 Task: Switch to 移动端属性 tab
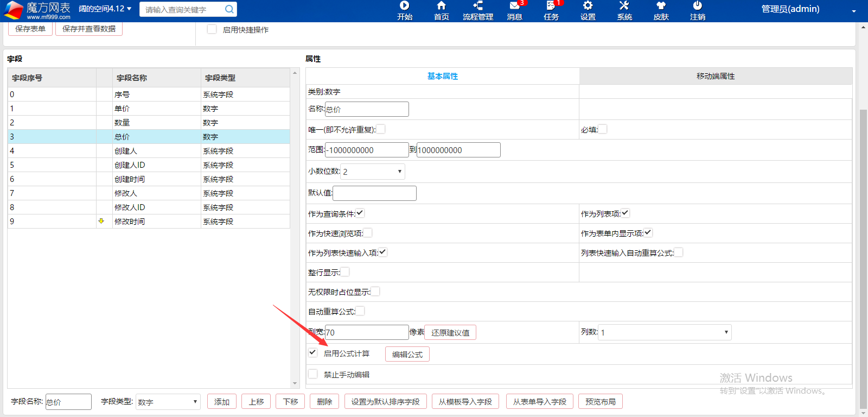click(716, 76)
